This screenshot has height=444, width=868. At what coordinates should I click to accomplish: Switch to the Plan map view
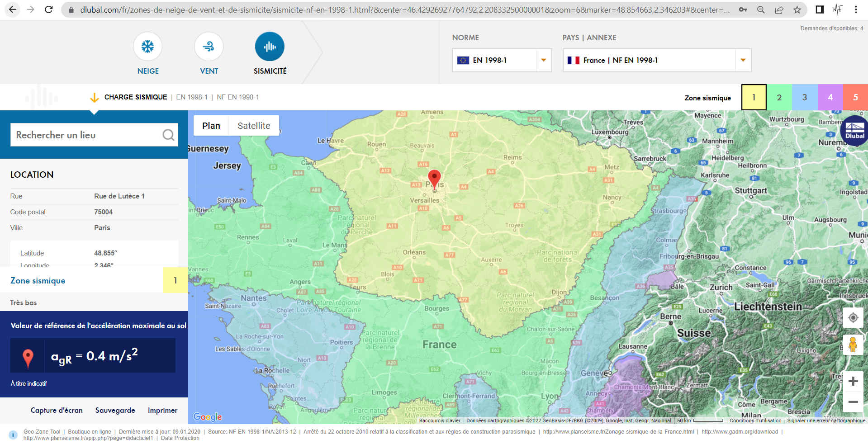pos(211,125)
